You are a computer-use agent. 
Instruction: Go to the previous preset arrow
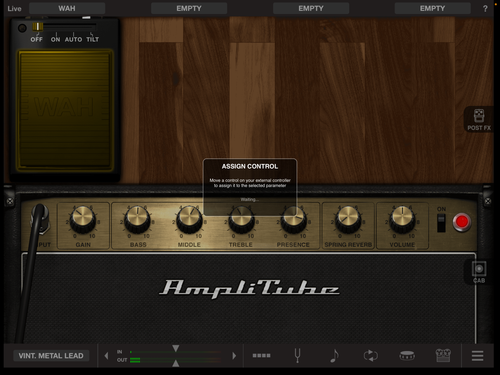tap(106, 356)
